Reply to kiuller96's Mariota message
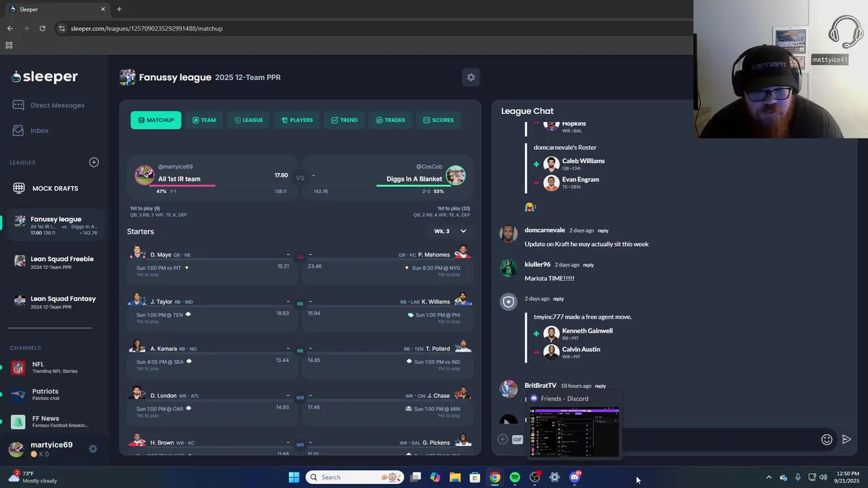Image resolution: width=868 pixels, height=488 pixels. [588, 265]
